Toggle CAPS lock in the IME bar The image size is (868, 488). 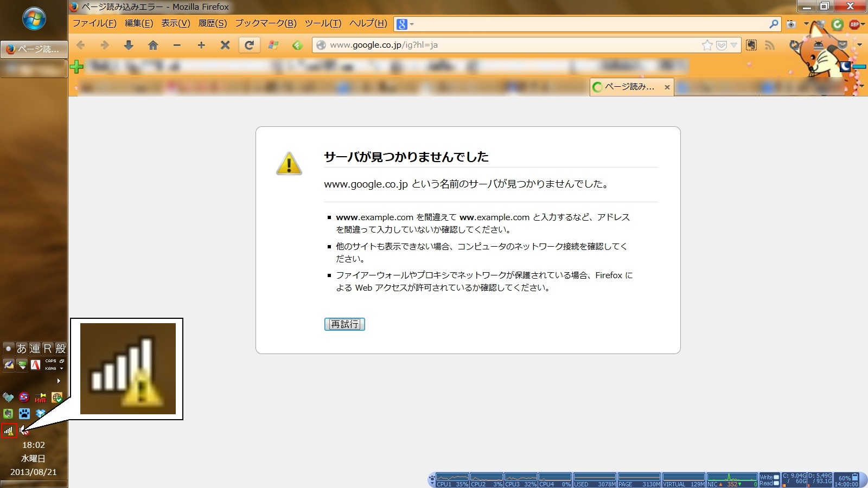(x=50, y=361)
